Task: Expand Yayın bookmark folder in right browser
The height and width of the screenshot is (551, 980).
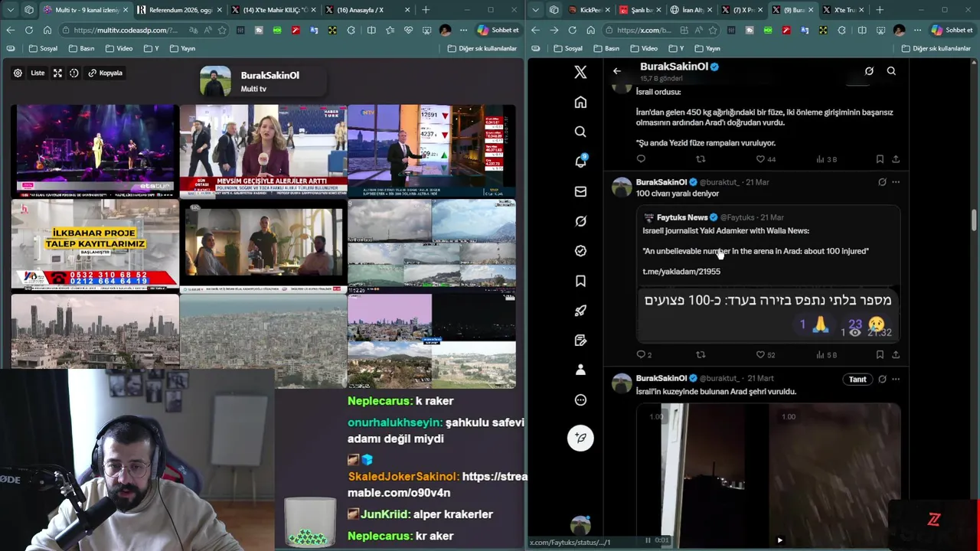Action: click(707, 48)
